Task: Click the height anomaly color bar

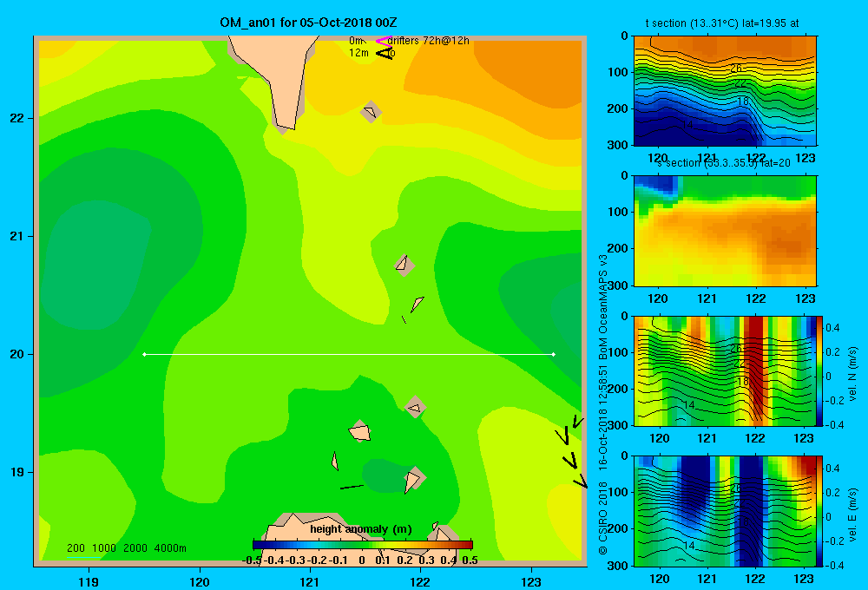Action: [x=363, y=545]
